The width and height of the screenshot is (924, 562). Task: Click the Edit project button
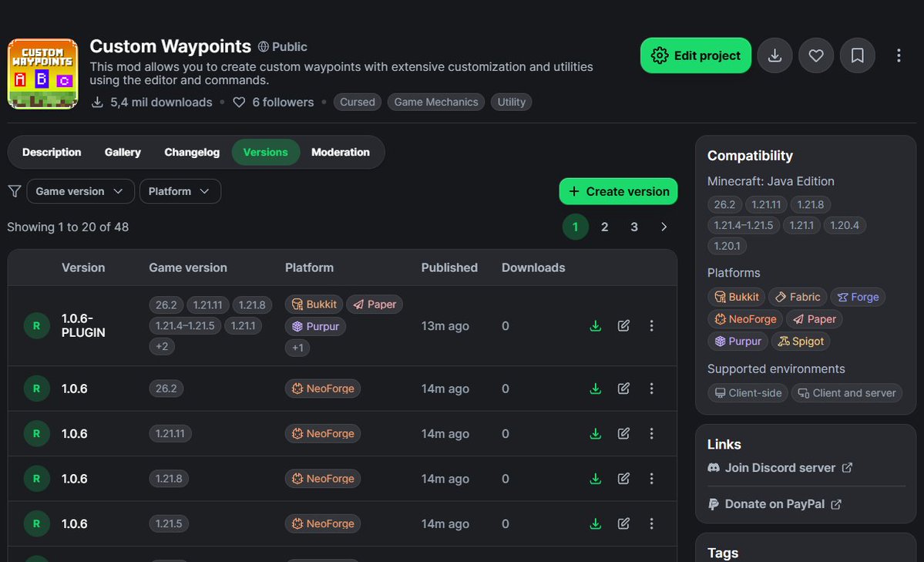[695, 56]
